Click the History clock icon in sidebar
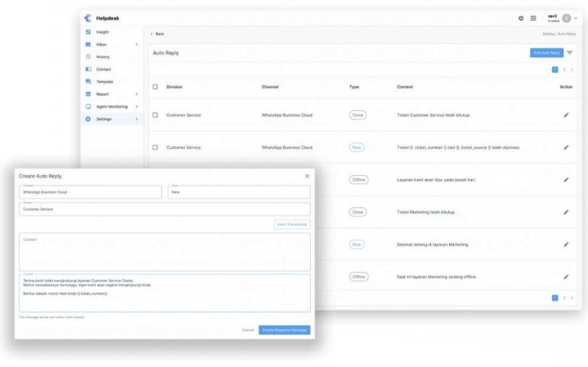Viewport: 588px width, 367px height. (89, 57)
